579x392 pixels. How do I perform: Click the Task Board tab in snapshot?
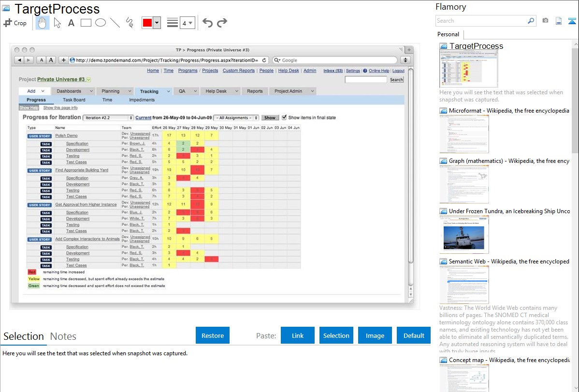74,100
